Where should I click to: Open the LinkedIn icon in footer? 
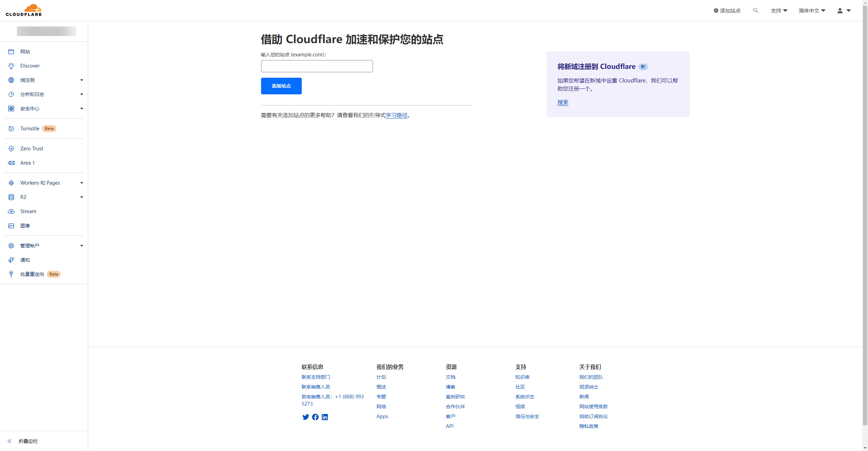click(325, 417)
